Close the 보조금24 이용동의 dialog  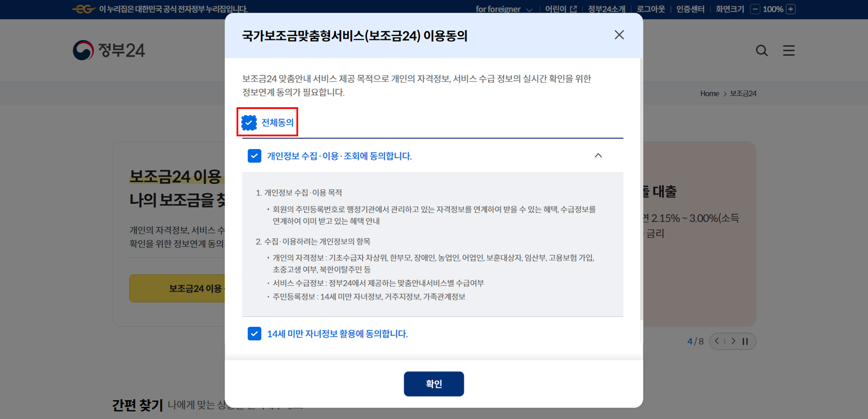click(x=619, y=35)
